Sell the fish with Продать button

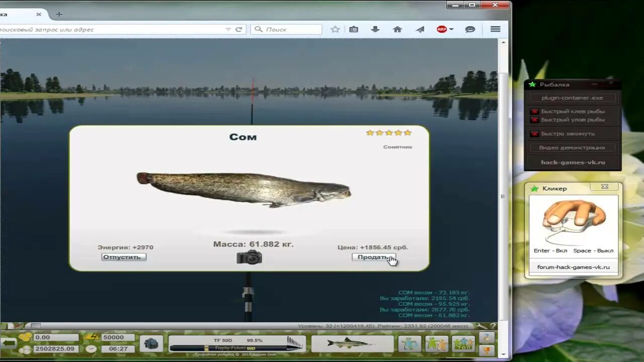pos(374,257)
